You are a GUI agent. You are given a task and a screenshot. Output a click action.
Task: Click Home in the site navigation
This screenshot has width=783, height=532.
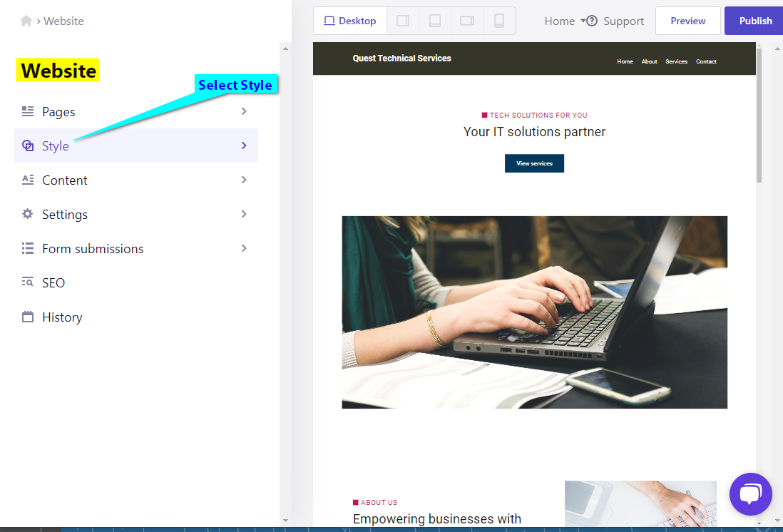pos(625,61)
